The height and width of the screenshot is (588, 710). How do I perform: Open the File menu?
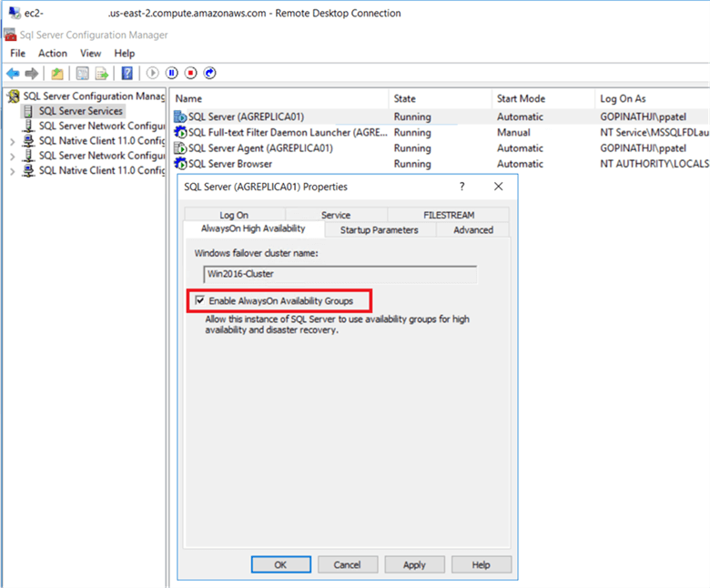(17, 54)
